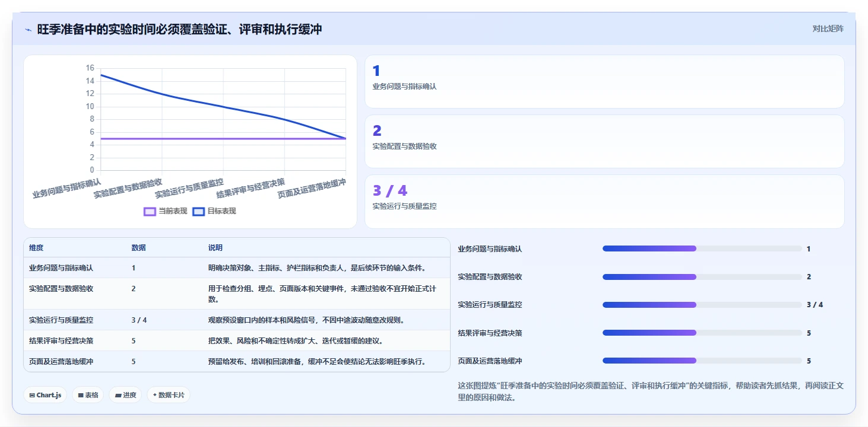
Task: Click description starting 用于检查分组
Action: coord(322,294)
